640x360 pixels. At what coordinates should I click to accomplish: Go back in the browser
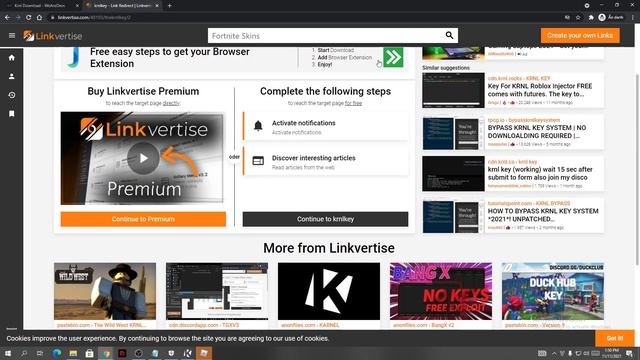[7, 18]
